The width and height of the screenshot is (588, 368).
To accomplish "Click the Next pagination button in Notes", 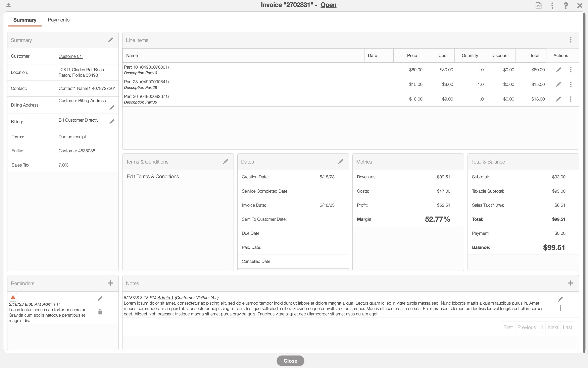I will (x=553, y=327).
